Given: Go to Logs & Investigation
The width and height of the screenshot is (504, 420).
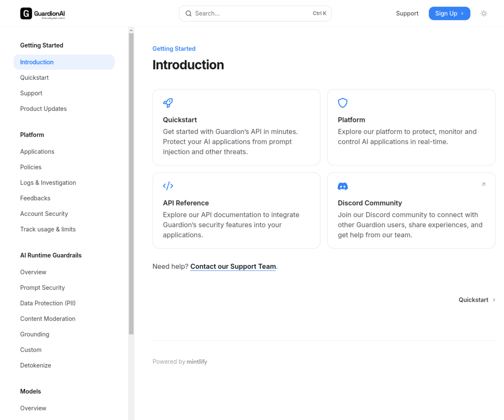Looking at the screenshot, I should coord(64,183).
